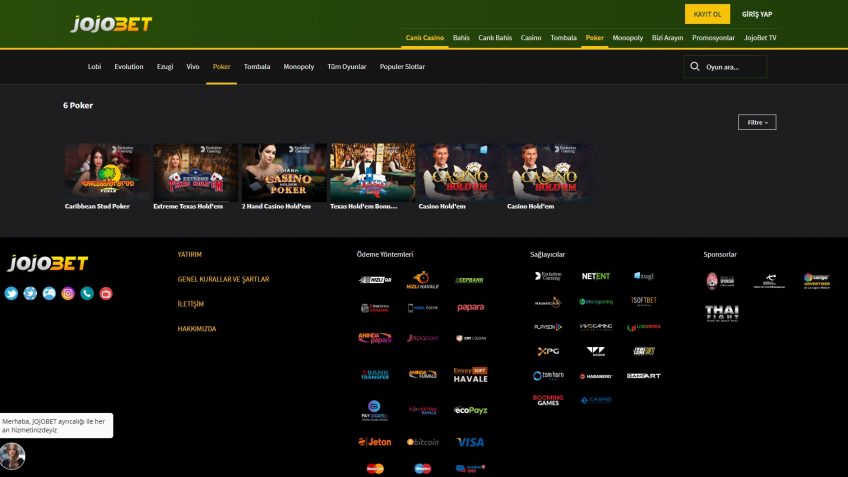Click the Maestro payment logo
The width and height of the screenshot is (848, 477).
click(x=422, y=468)
